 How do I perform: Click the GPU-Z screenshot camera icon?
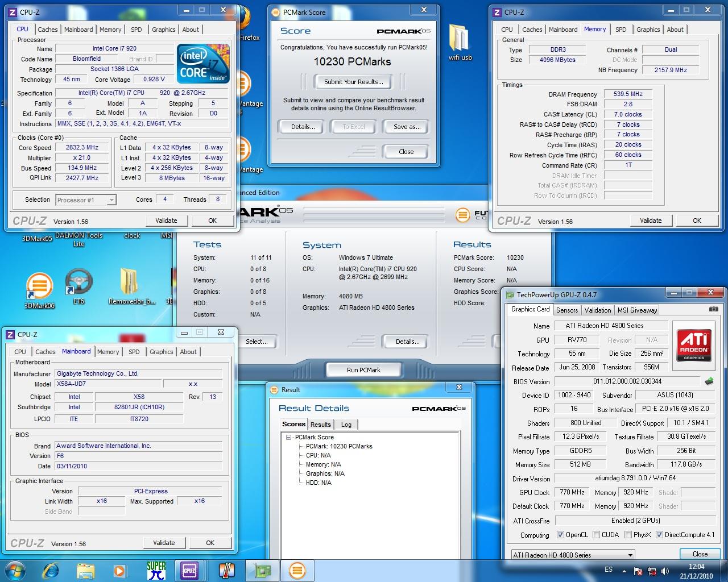713,309
